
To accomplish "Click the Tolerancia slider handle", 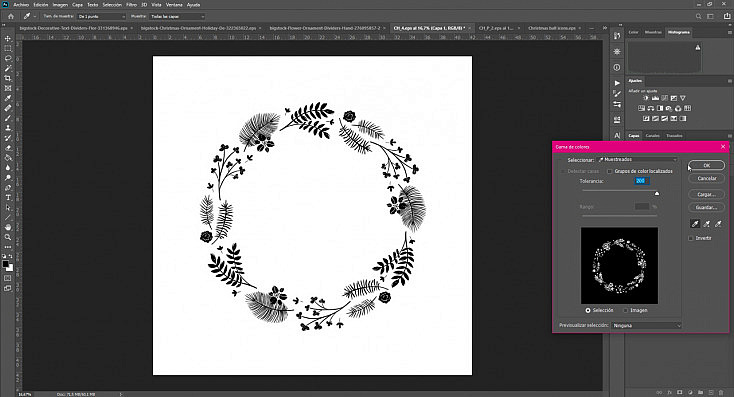I will [657, 193].
